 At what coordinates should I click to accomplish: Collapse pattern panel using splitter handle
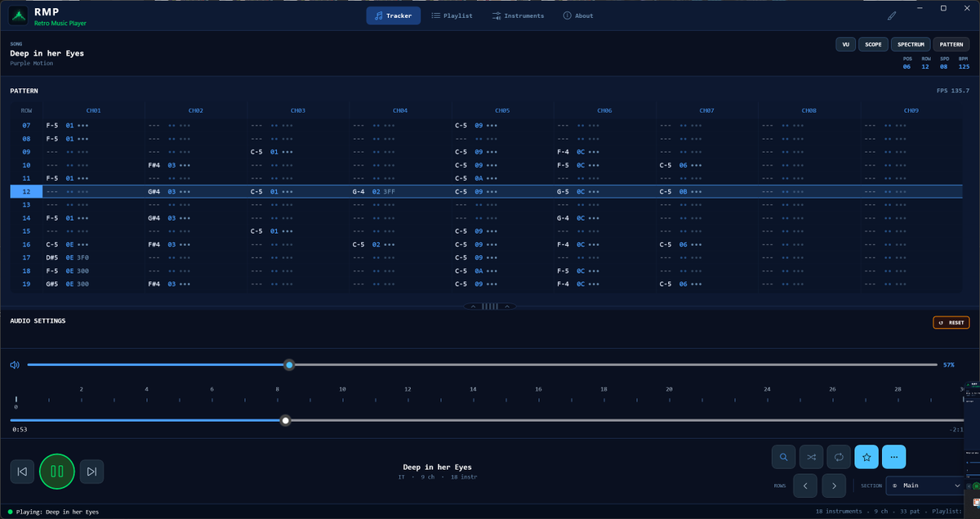click(x=490, y=306)
